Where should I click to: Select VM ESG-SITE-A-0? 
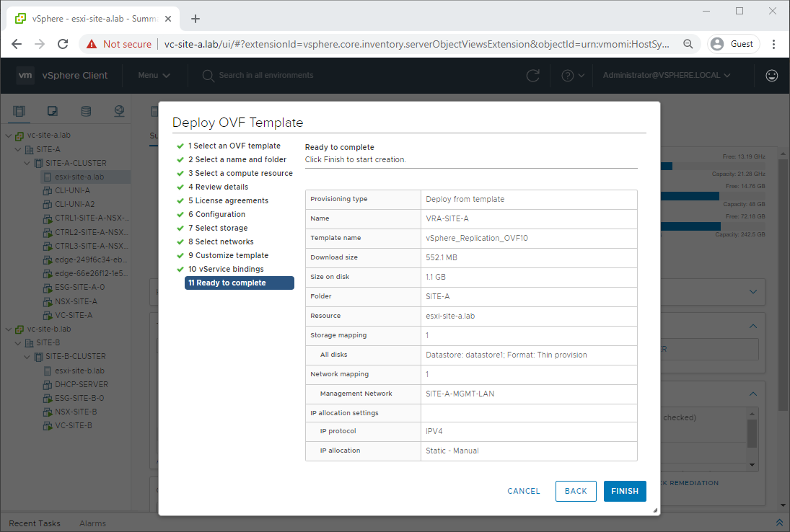[x=79, y=287]
